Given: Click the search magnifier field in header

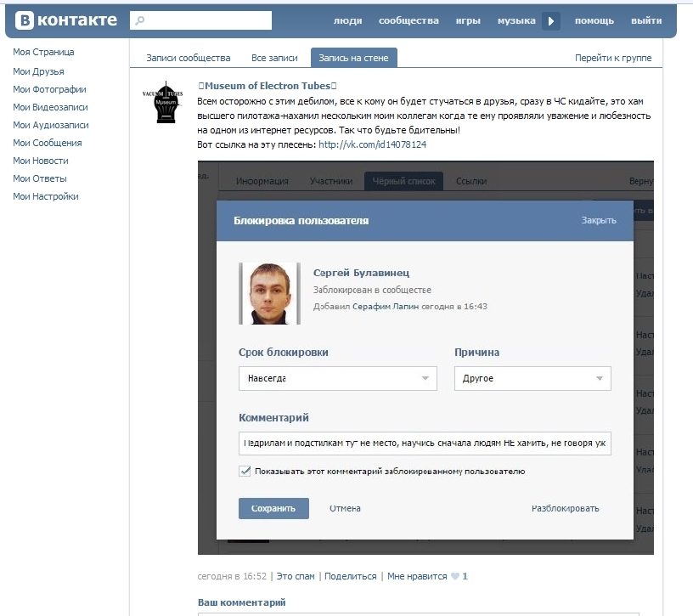Looking at the screenshot, I should [x=200, y=20].
